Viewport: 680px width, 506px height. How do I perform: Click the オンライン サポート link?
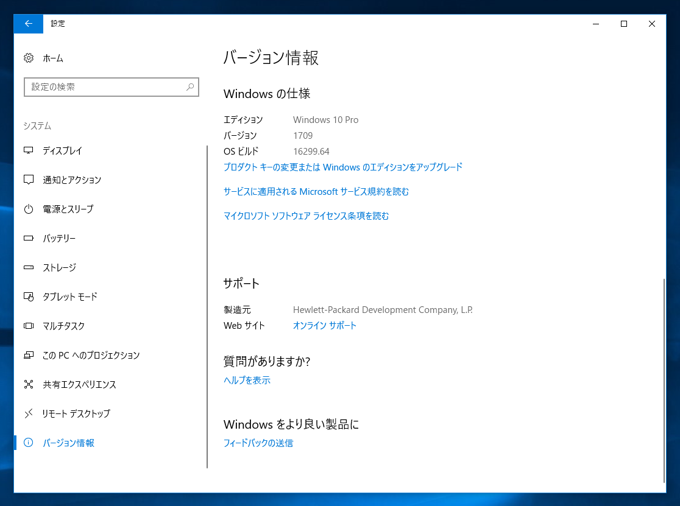point(324,325)
